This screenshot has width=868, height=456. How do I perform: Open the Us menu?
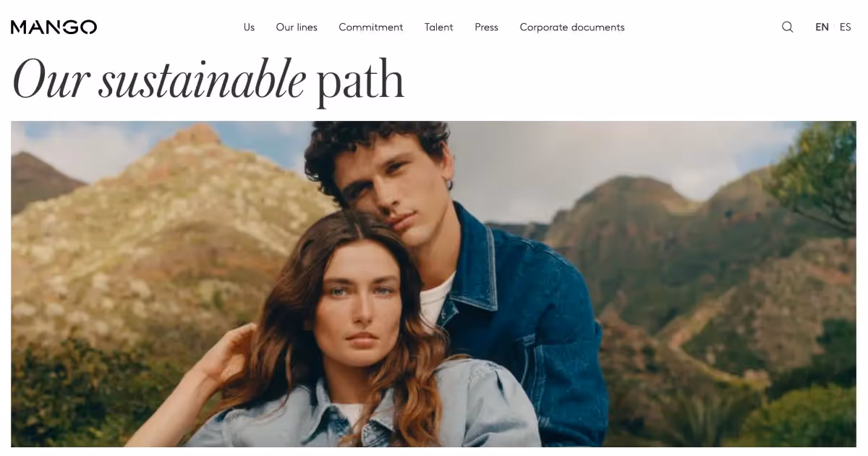(249, 27)
